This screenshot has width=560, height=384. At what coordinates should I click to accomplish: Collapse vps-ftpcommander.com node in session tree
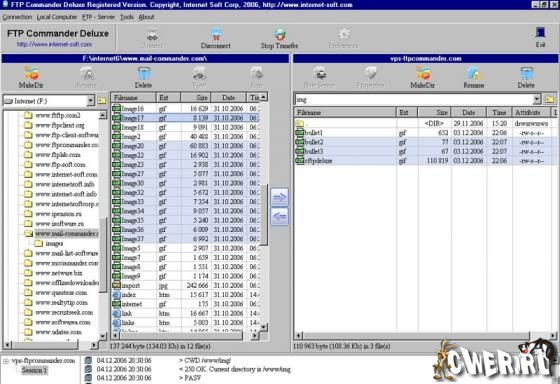click(x=6, y=361)
